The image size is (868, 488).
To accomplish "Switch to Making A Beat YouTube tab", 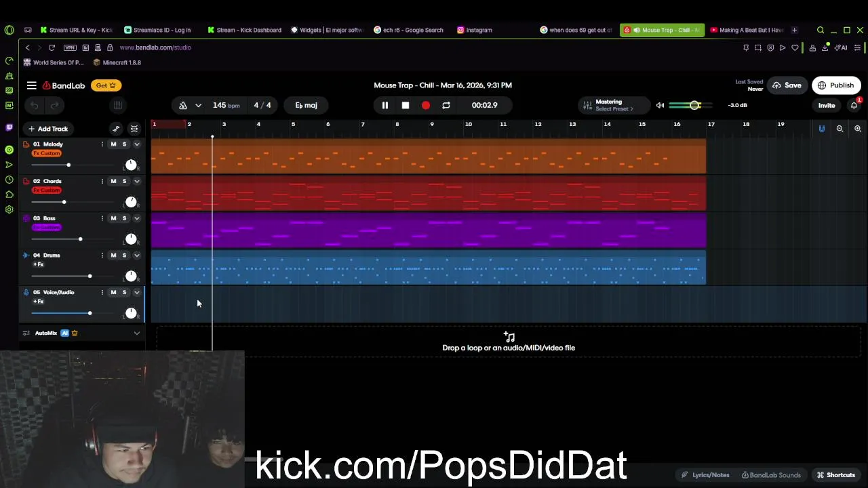I will pos(746,30).
